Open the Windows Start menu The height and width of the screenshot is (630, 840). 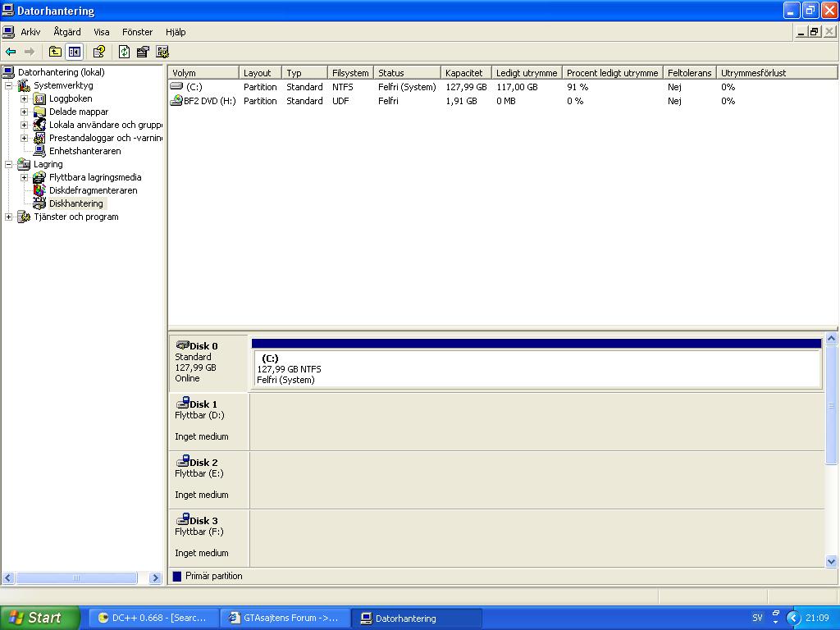(39, 619)
